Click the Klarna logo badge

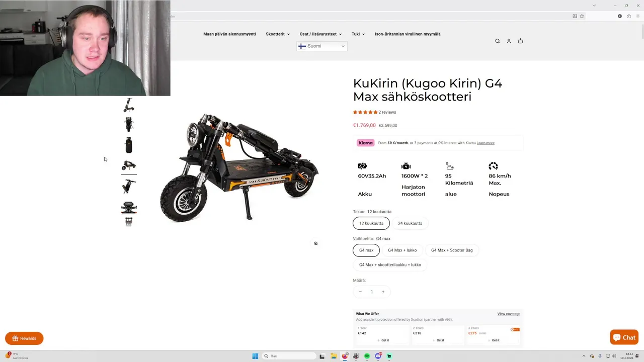[x=366, y=143]
